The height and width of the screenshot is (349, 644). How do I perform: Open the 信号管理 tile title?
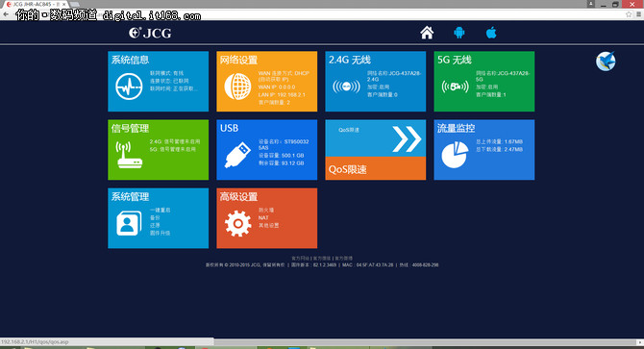pos(130,128)
